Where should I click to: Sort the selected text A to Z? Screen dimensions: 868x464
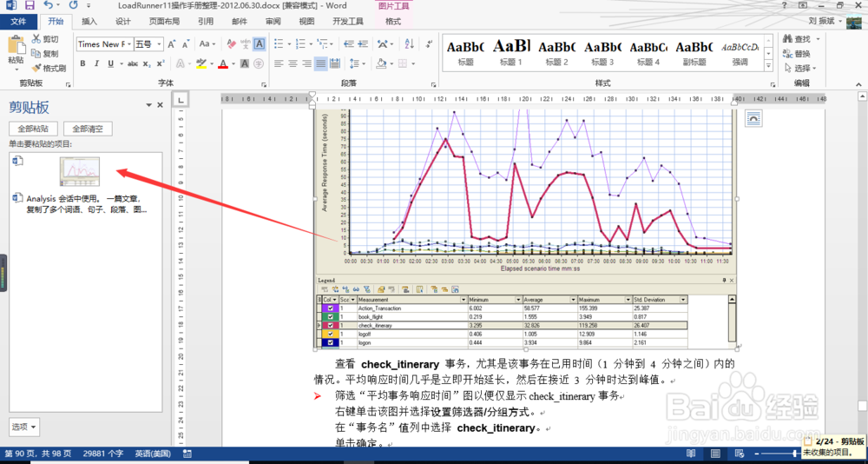coord(410,43)
